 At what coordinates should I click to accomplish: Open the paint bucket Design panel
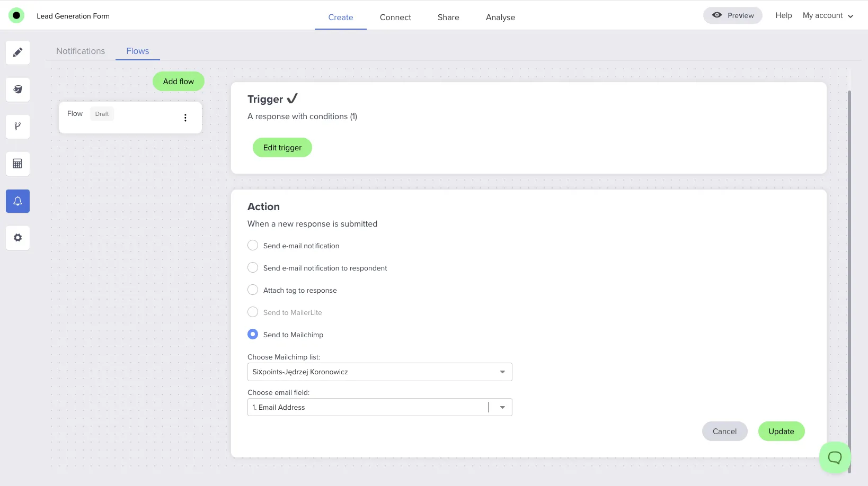coord(17,89)
